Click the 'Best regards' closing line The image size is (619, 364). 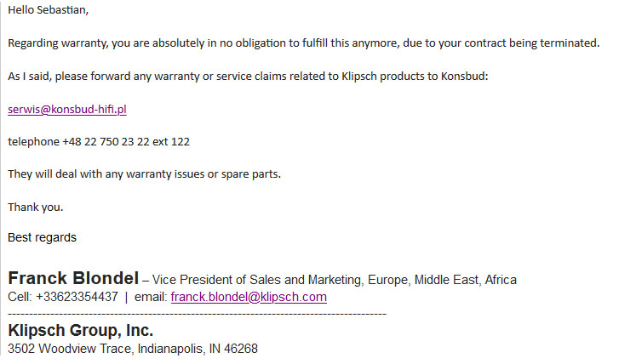click(x=42, y=237)
